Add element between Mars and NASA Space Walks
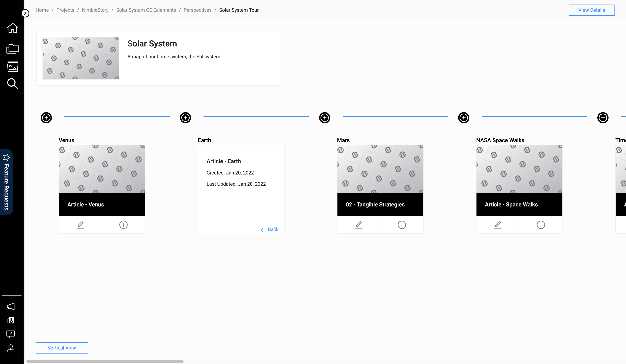The width and height of the screenshot is (626, 364). pos(464,118)
